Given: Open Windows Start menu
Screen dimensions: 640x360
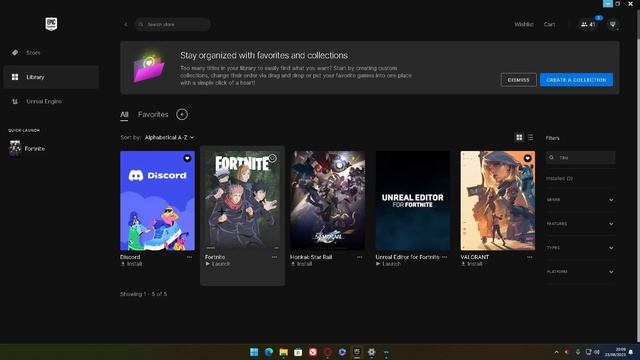Looking at the screenshot, I should coord(254,352).
